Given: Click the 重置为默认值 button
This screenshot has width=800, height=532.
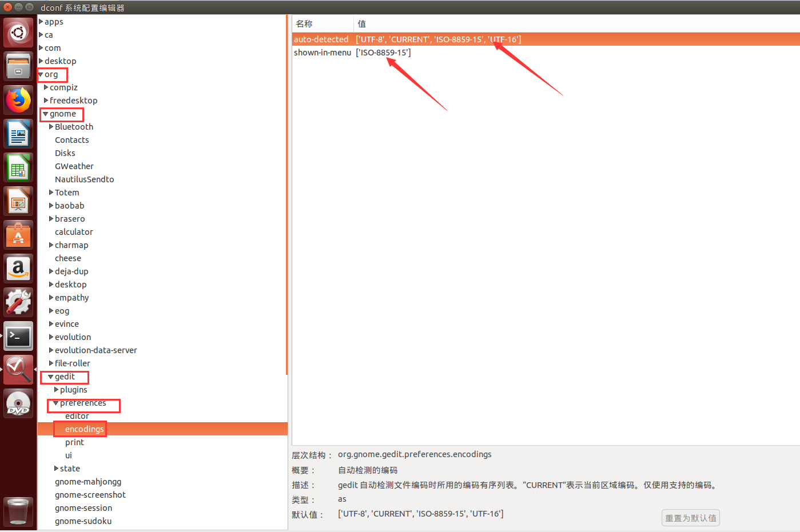Looking at the screenshot, I should click(690, 517).
